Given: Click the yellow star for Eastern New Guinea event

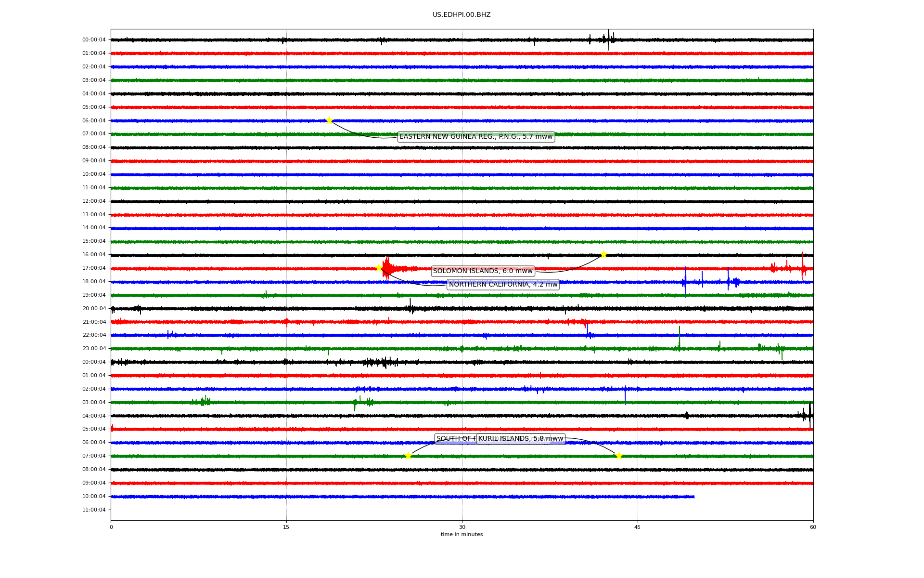Looking at the screenshot, I should (x=329, y=120).
